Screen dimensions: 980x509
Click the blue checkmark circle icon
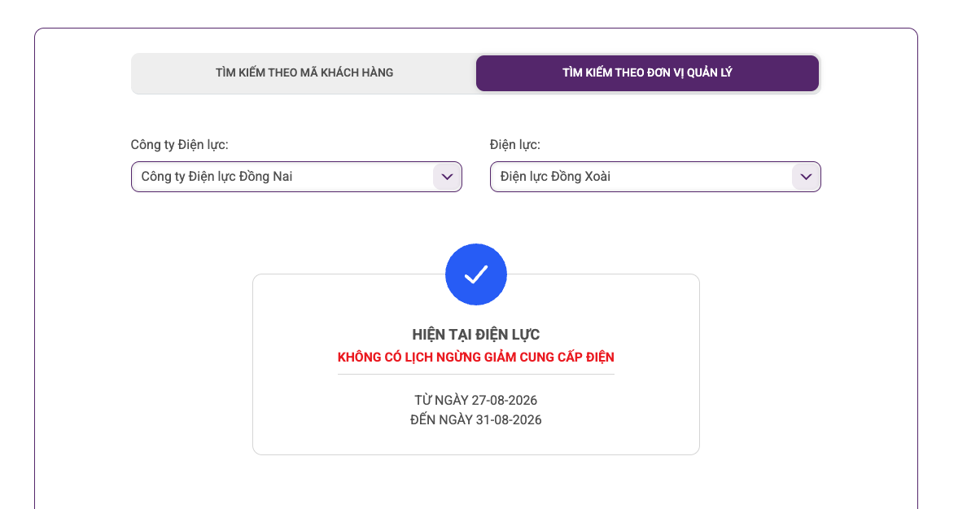pyautogui.click(x=476, y=274)
